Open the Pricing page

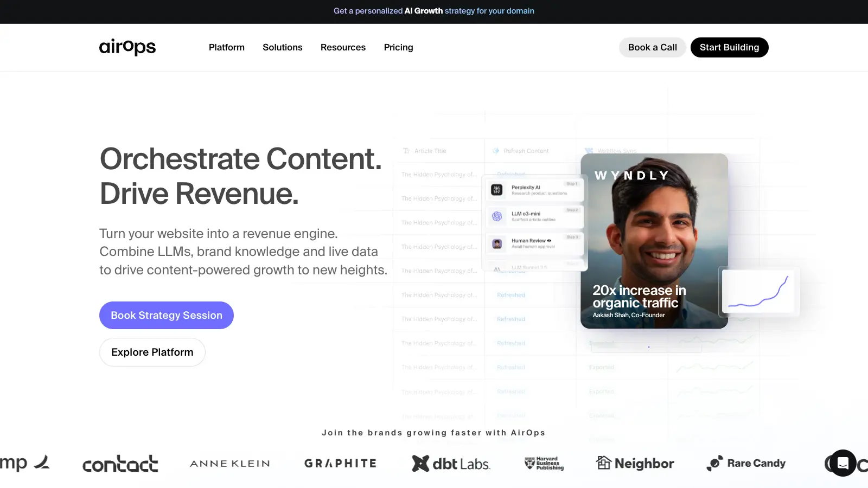[x=398, y=47]
